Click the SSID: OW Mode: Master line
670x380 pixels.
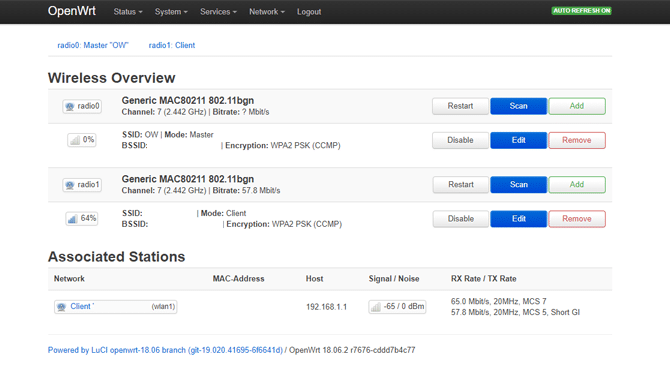tap(168, 135)
